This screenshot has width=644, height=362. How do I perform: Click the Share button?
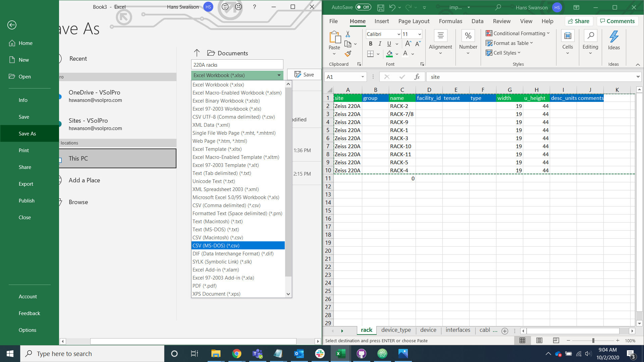pos(579,21)
